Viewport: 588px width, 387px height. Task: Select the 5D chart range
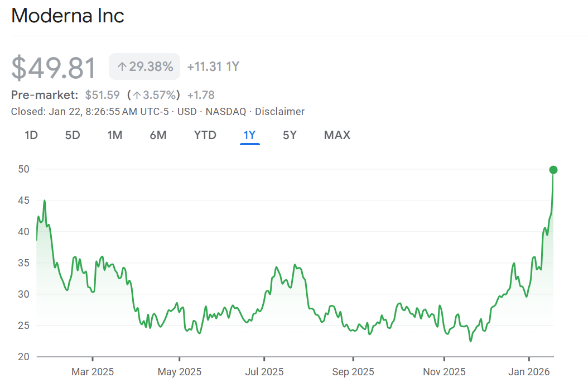click(x=73, y=135)
